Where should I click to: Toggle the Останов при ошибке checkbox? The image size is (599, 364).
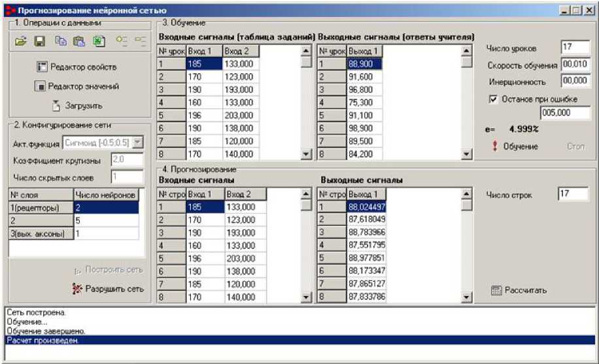[493, 99]
